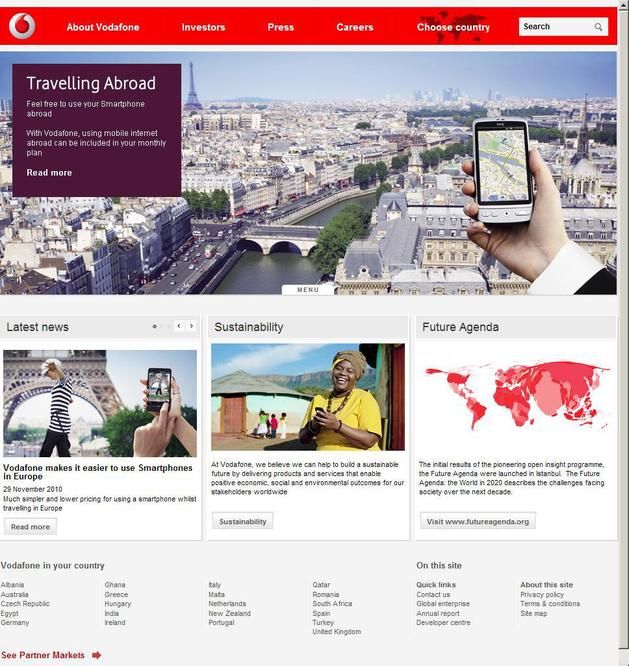Image resolution: width=629 pixels, height=666 pixels.
Task: Select Egypt country link
Action: point(10,613)
